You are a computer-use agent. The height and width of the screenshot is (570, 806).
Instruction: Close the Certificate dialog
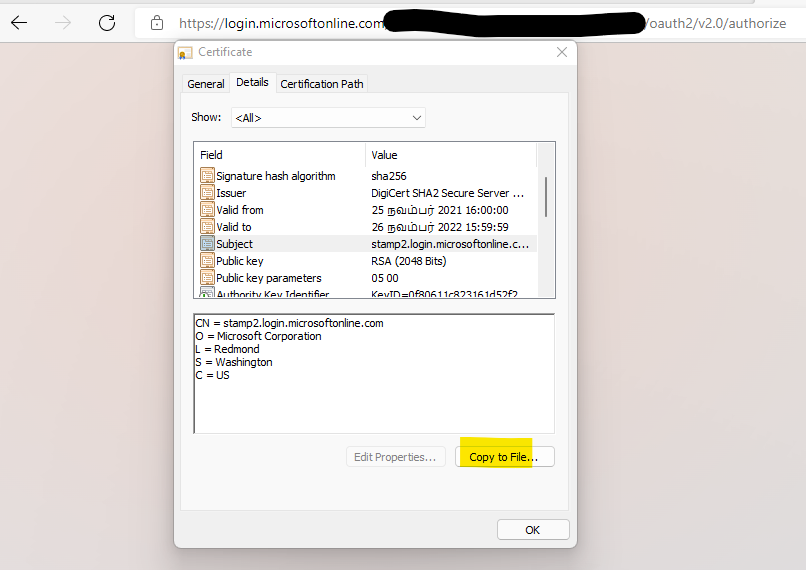[x=562, y=52]
